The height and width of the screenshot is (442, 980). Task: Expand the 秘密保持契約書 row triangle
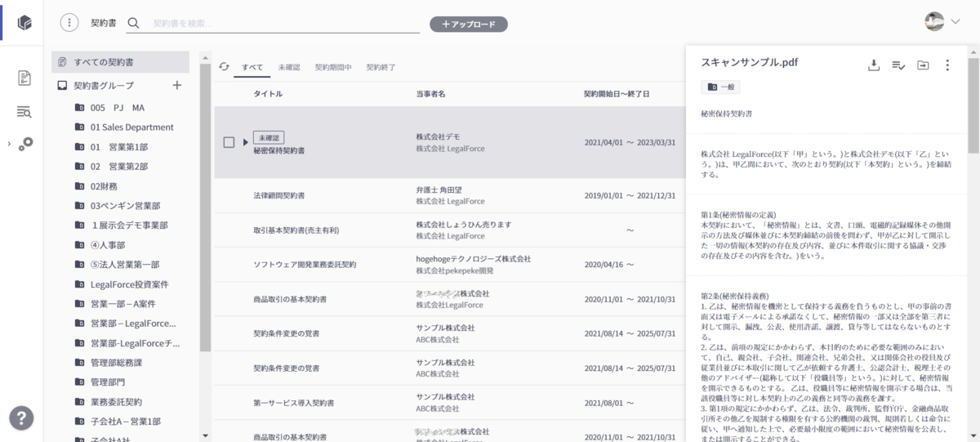click(245, 142)
